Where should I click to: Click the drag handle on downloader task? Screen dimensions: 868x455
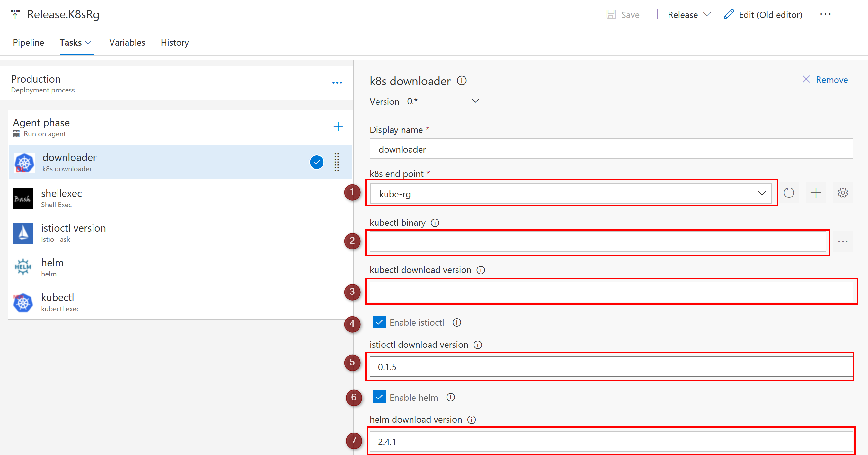pyautogui.click(x=337, y=162)
